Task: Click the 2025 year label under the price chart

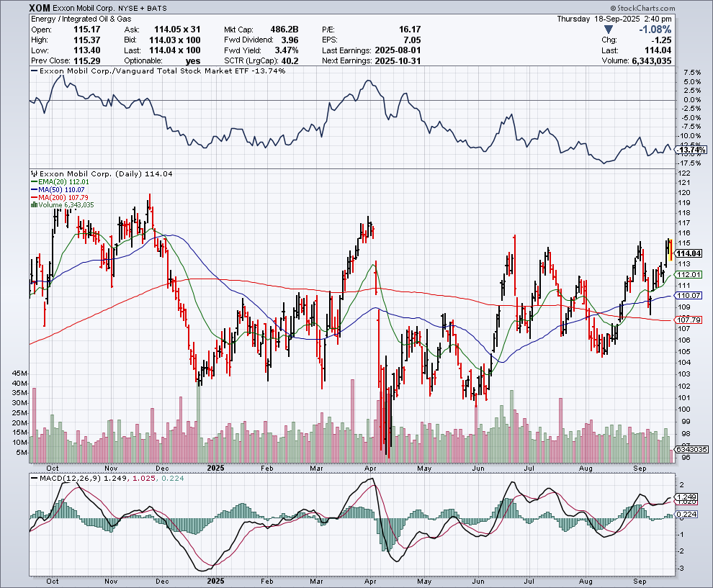Action: [x=215, y=468]
